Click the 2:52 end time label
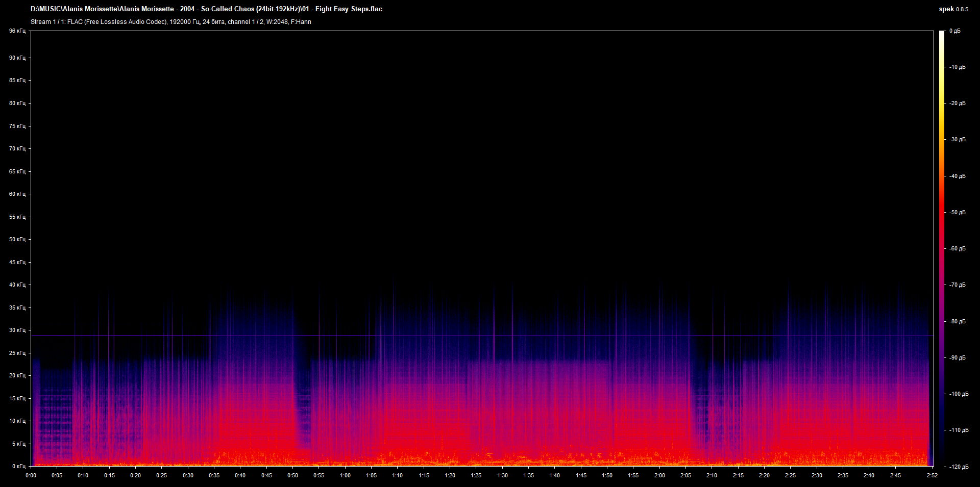Screen dimensions: 980x487 pos(933,475)
